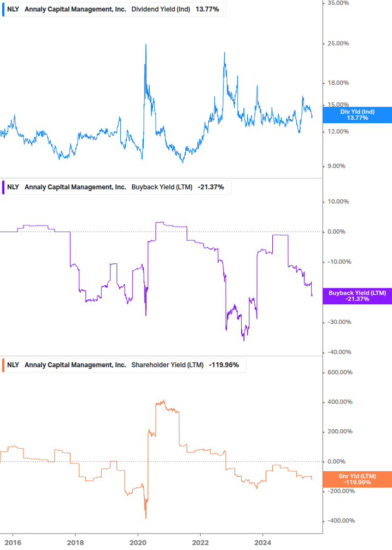This screenshot has height=550, width=392.
Task: Click the -10.00% axis label in the buyback panel
Action: [x=339, y=262]
